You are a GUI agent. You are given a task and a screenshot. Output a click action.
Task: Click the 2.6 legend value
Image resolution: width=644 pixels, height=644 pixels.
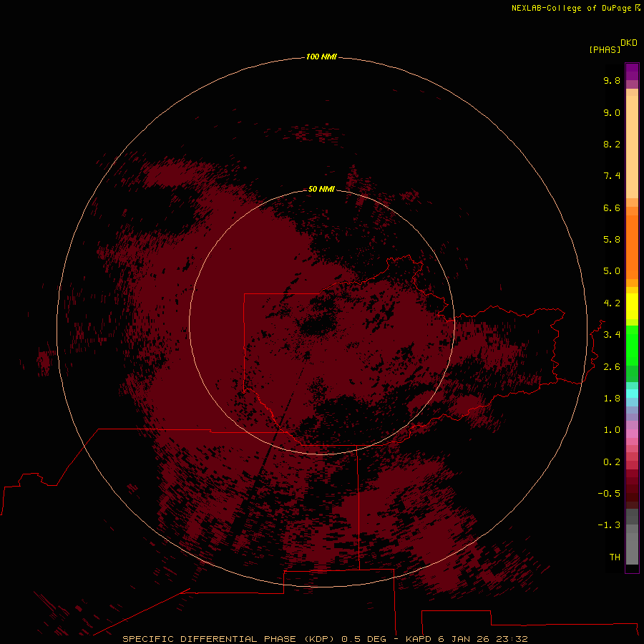612,366
